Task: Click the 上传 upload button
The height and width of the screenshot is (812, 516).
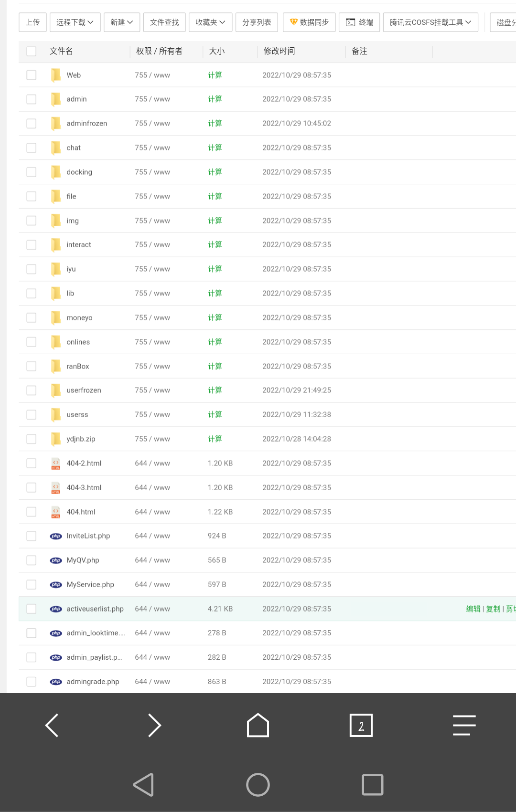Action: tap(32, 22)
